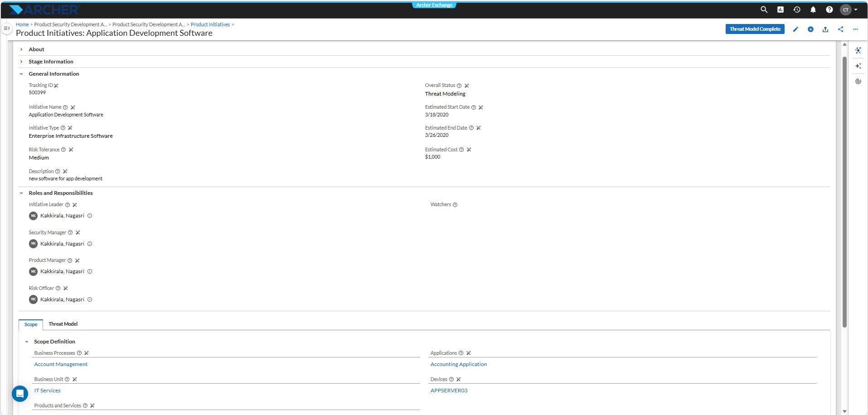Image resolution: width=868 pixels, height=415 pixels.
Task: Open the three-dot more options menu
Action: (855, 29)
